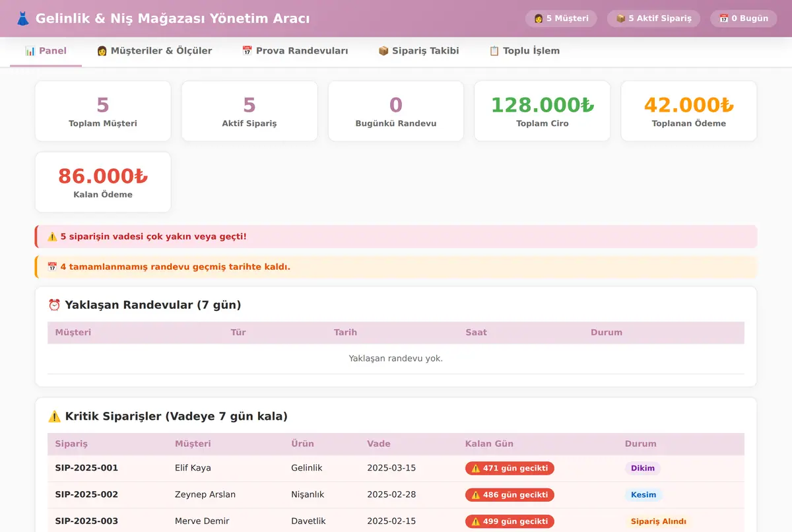Click customer name Elif Kaya
Viewport: 792px width, 532px height.
[193, 468]
